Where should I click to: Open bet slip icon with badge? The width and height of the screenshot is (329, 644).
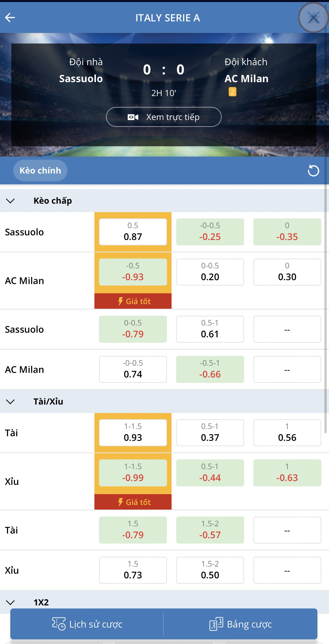216,624
